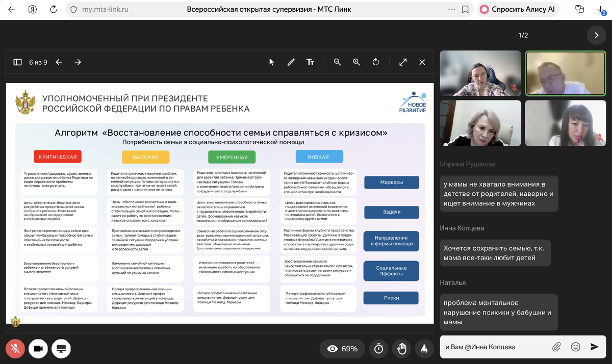Click the red КРИТИЧЕСКАЯ level badge
The image size is (612, 364).
58,157
